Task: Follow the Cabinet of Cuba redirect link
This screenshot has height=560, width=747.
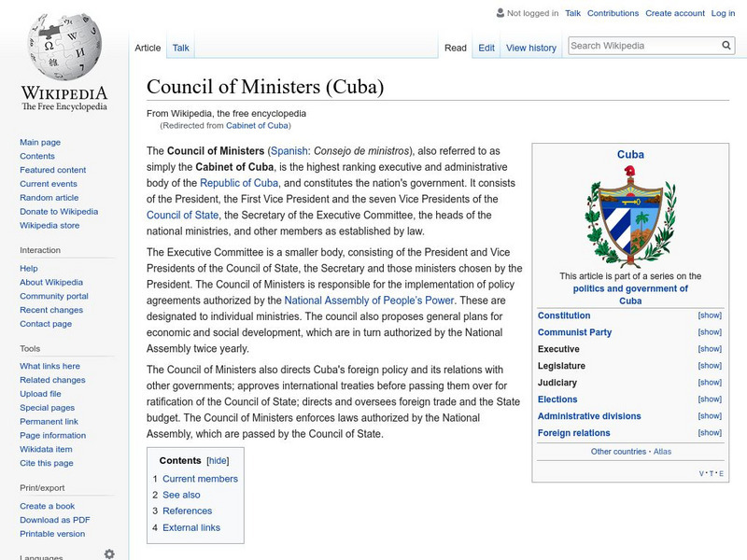Action: pos(257,125)
